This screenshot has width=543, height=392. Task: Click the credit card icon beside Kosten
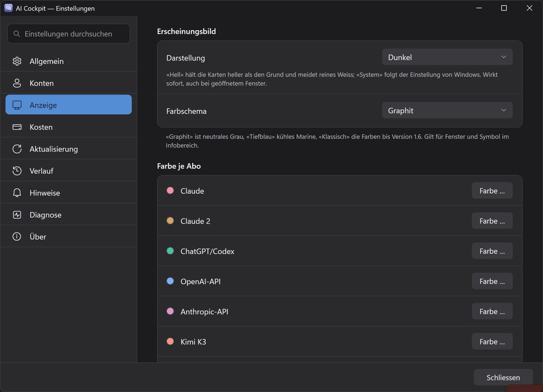tap(17, 127)
